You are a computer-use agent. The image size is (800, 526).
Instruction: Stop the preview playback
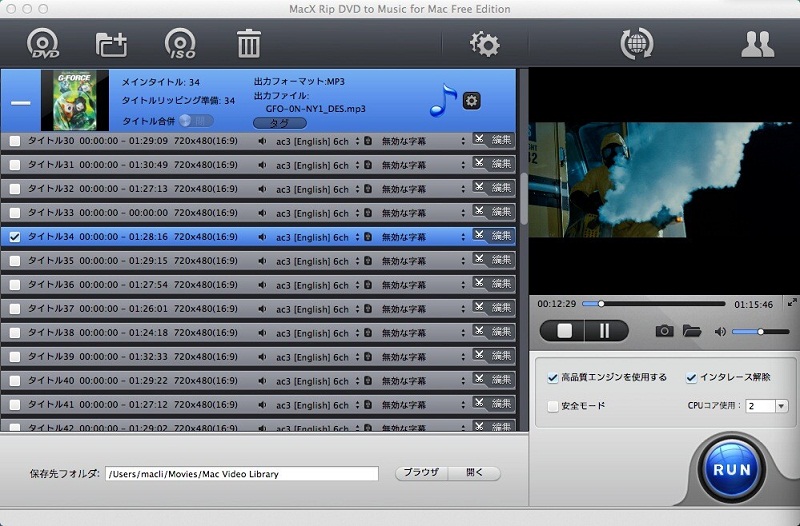click(563, 331)
